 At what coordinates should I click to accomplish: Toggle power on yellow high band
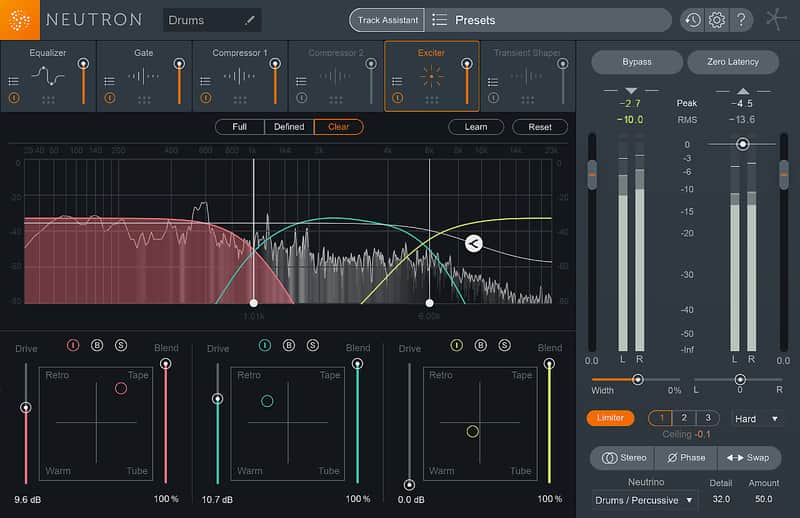457,346
